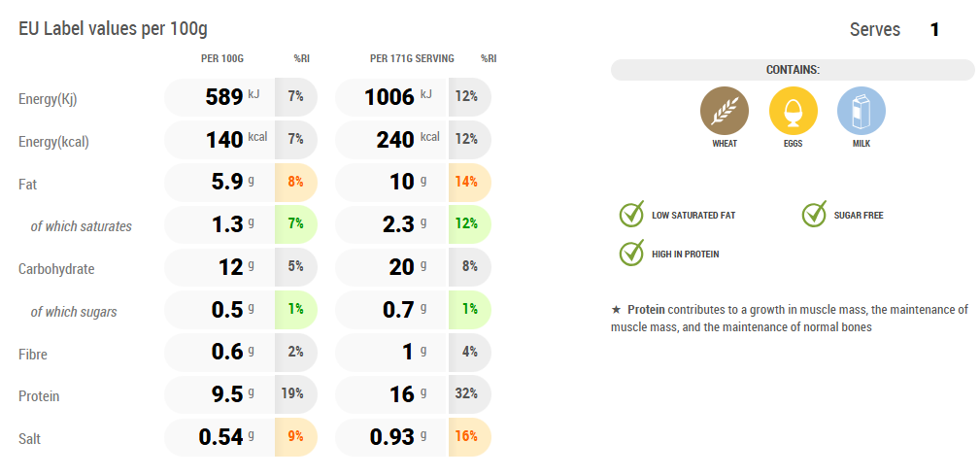Viewport: 980px width, 476px height.
Task: Click the Sugar Free checkmark
Action: 814,215
